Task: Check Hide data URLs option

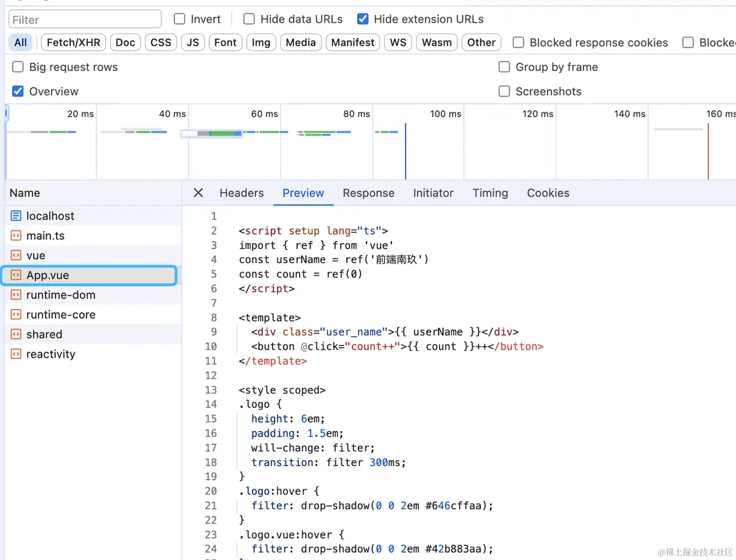Action: pyautogui.click(x=249, y=19)
